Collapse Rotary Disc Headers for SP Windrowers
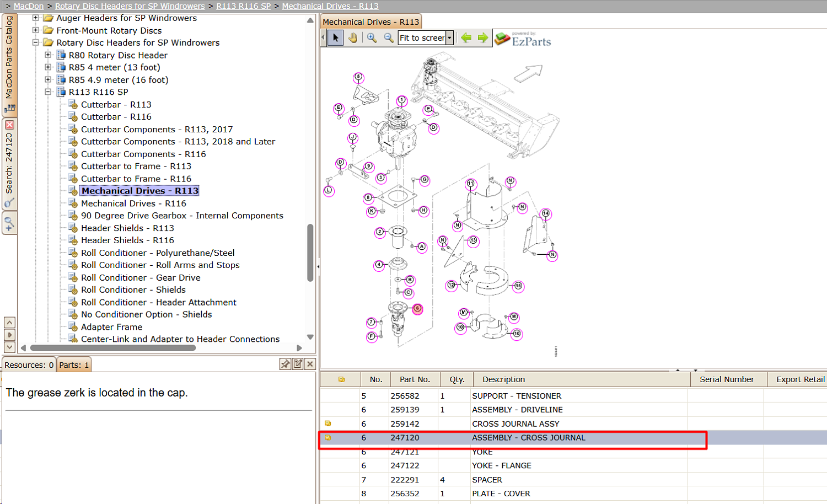 [x=36, y=42]
